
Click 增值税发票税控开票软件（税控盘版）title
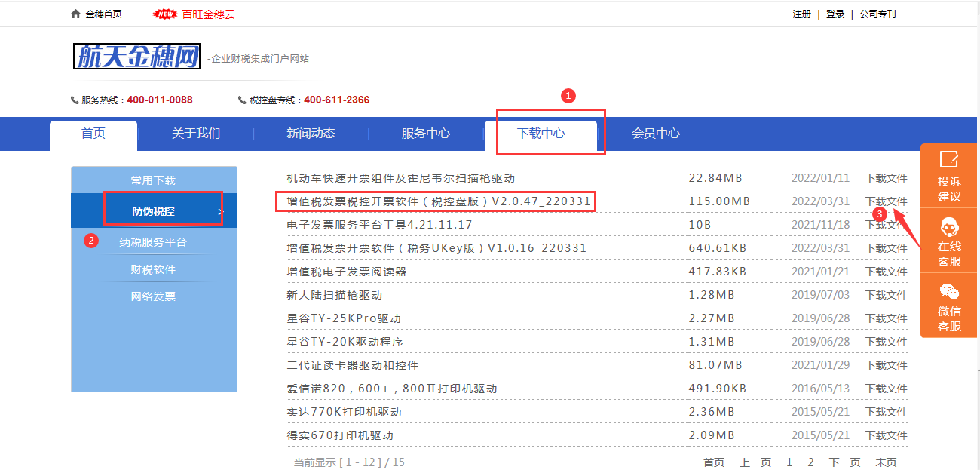pos(437,201)
